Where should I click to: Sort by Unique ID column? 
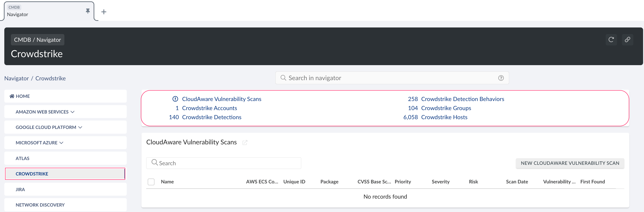coord(294,182)
